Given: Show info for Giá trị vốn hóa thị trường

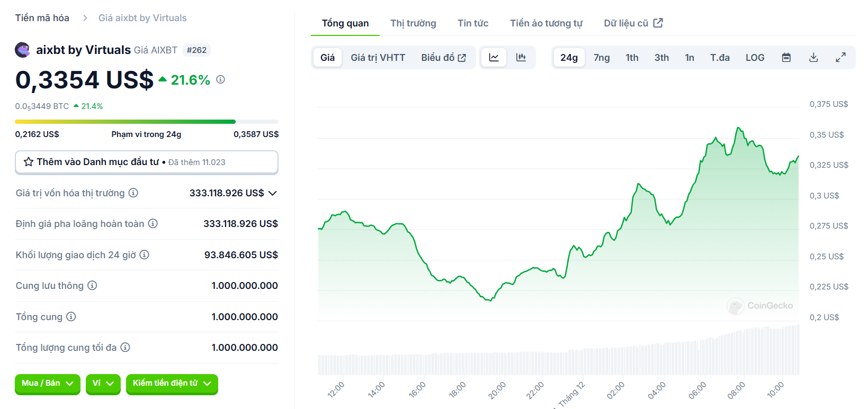Looking at the screenshot, I should pyautogui.click(x=133, y=193).
